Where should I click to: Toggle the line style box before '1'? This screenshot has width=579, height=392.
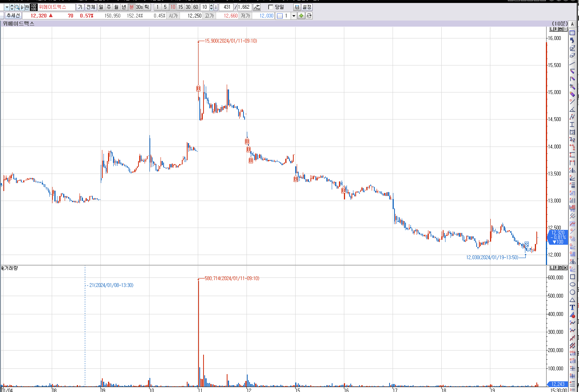click(x=280, y=16)
